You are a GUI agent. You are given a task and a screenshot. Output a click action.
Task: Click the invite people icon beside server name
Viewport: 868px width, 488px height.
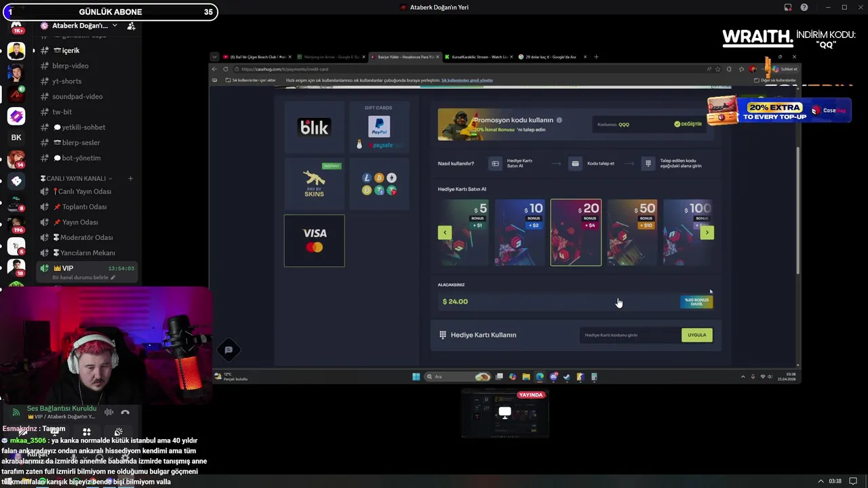(x=131, y=26)
